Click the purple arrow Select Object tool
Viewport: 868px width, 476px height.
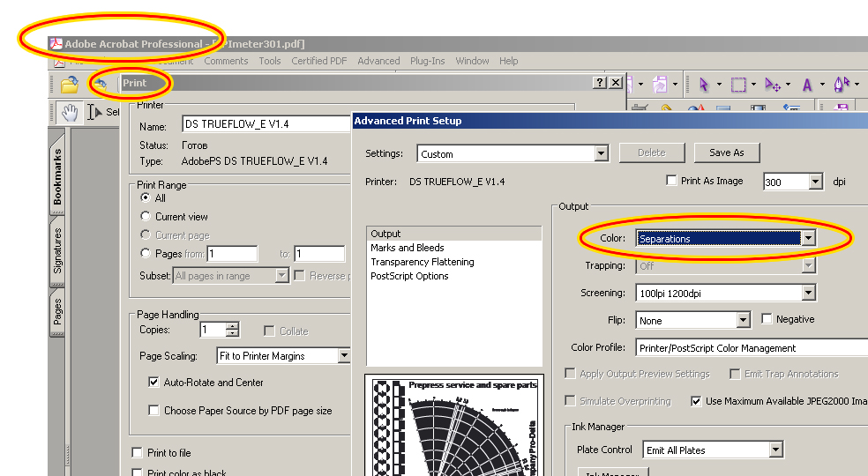[x=704, y=84]
